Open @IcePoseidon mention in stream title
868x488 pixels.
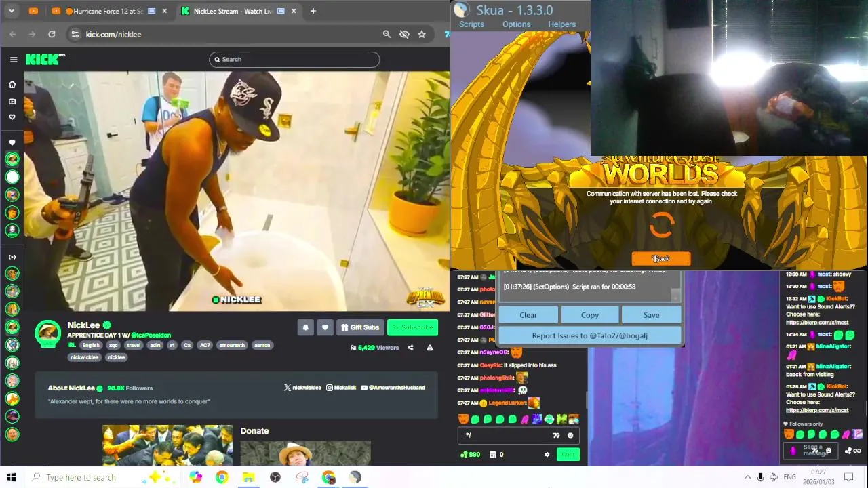click(151, 335)
